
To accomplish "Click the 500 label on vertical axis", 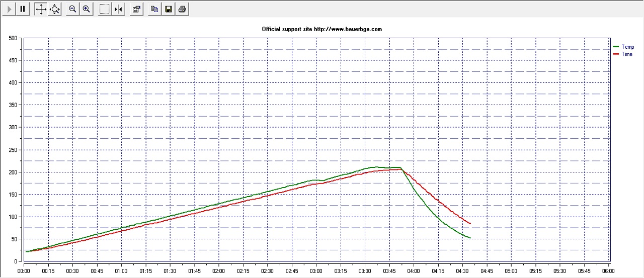I will [x=12, y=38].
